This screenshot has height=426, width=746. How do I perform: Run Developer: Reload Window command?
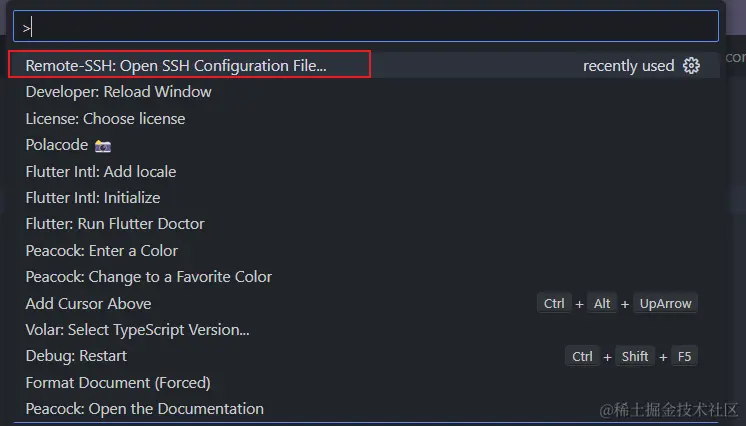pos(364,92)
